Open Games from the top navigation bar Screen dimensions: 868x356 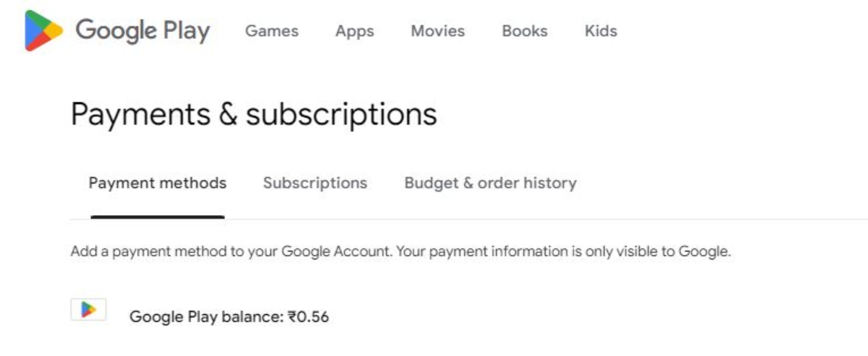tap(273, 31)
